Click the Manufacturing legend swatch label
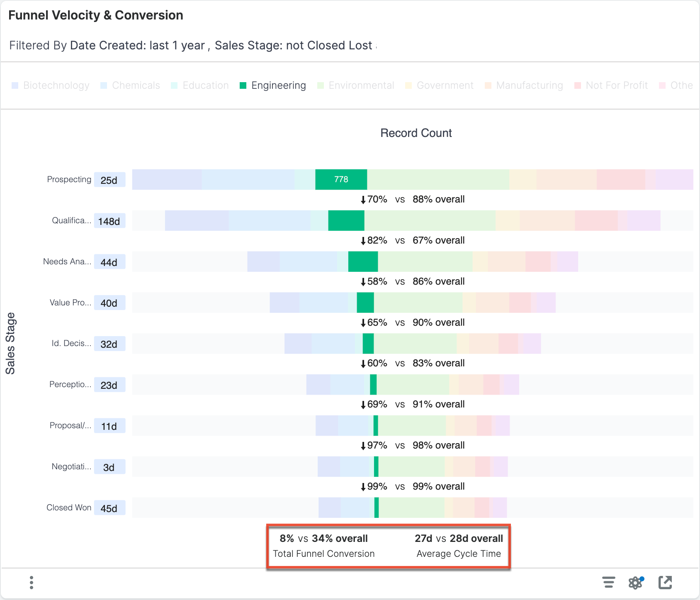The width and height of the screenshot is (700, 600). [524, 85]
